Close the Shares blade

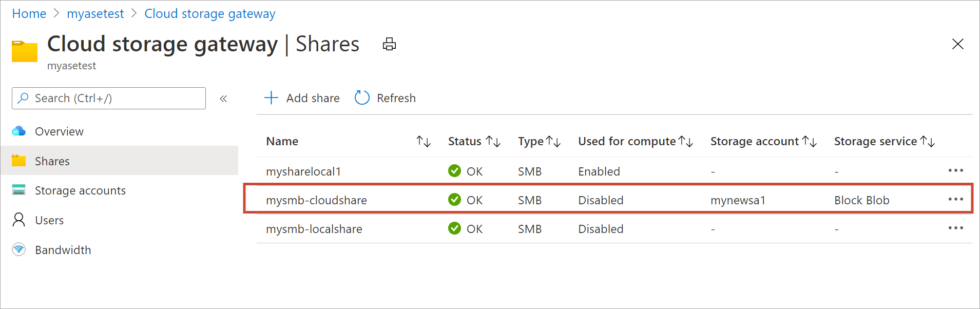click(957, 44)
